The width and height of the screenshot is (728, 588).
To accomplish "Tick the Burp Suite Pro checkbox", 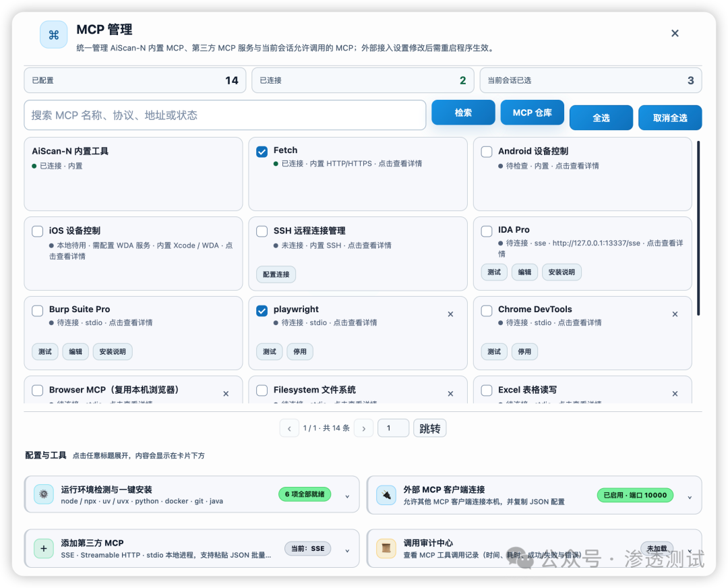I will click(x=38, y=310).
